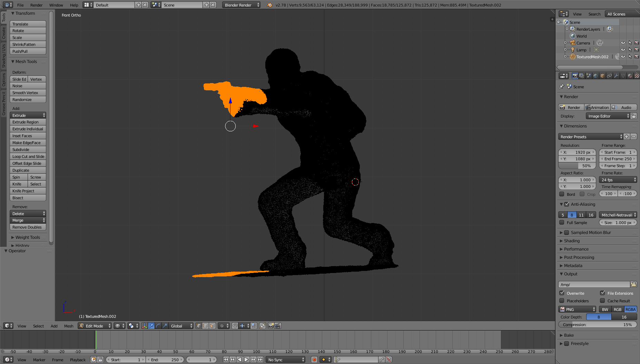640x364 pixels.
Task: Toggle visibility eye for Camera in outliner
Action: (623, 43)
